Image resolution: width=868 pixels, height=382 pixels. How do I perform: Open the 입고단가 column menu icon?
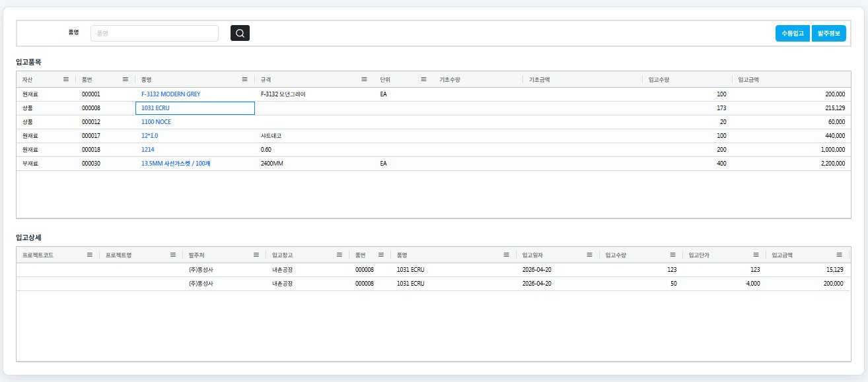[756, 255]
